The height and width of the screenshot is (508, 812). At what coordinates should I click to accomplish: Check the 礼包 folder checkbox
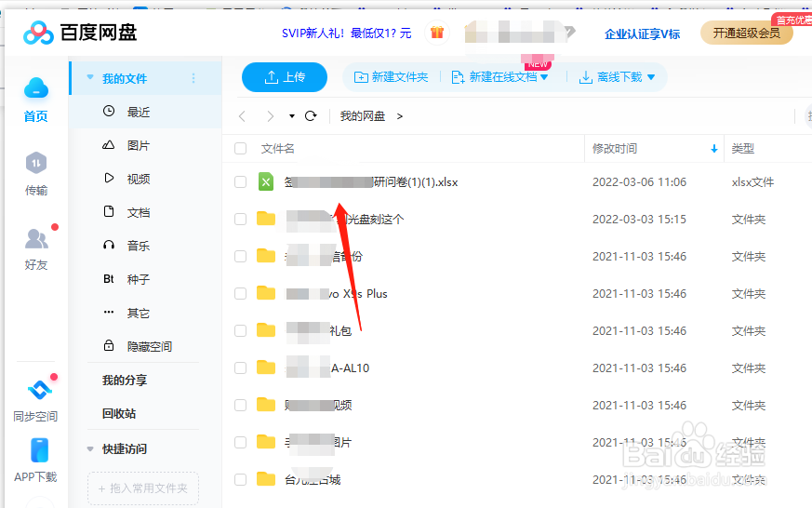(x=240, y=330)
